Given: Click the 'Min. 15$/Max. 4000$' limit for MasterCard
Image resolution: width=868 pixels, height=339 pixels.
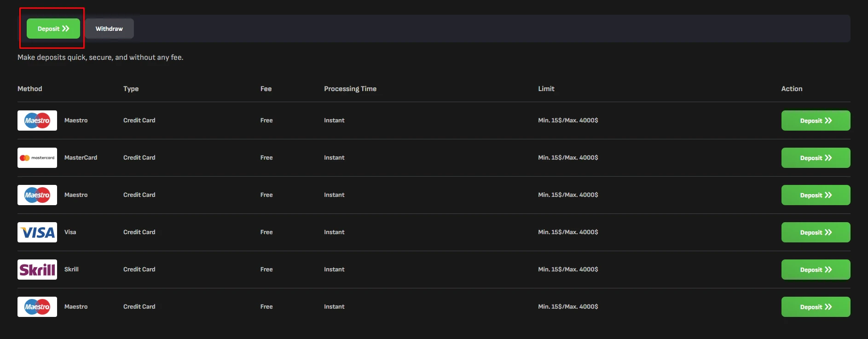Looking at the screenshot, I should [568, 158].
